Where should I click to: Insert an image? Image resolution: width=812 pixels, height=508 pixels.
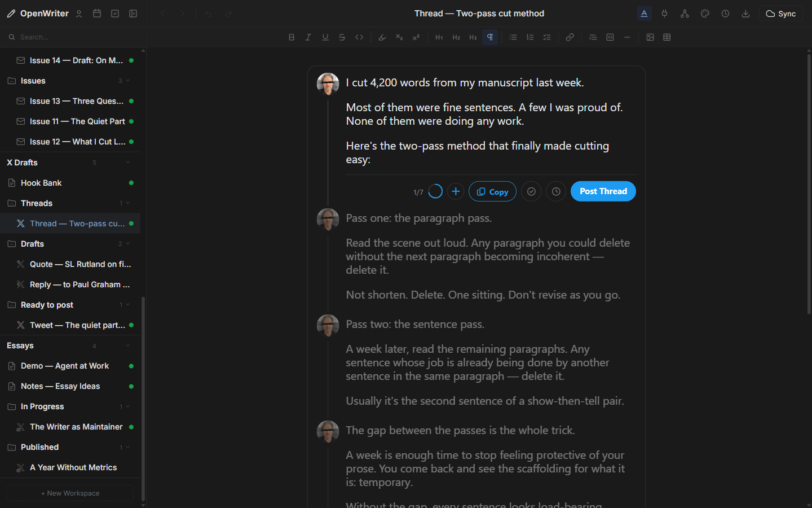tap(650, 37)
